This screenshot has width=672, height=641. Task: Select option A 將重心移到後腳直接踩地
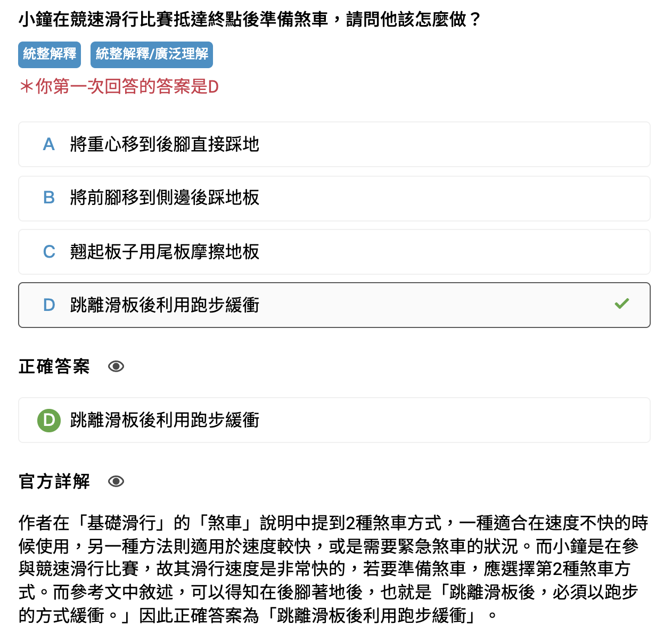point(334,144)
